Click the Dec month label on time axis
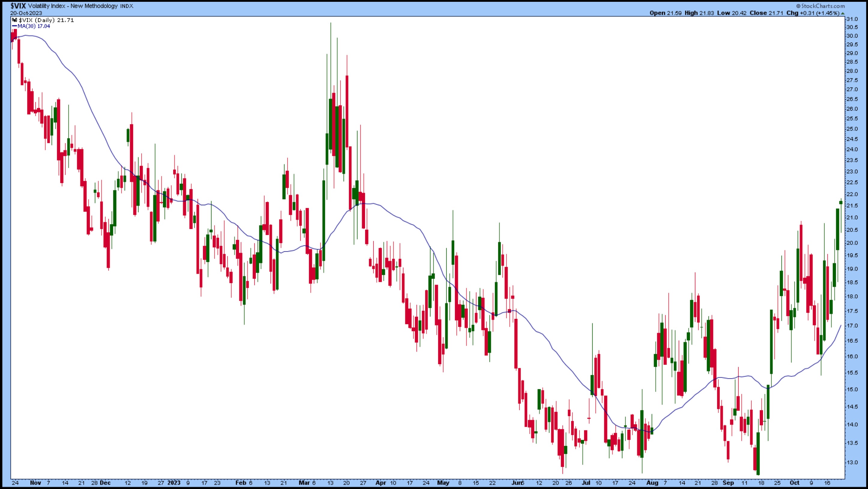Image resolution: width=868 pixels, height=489 pixels. point(105,483)
